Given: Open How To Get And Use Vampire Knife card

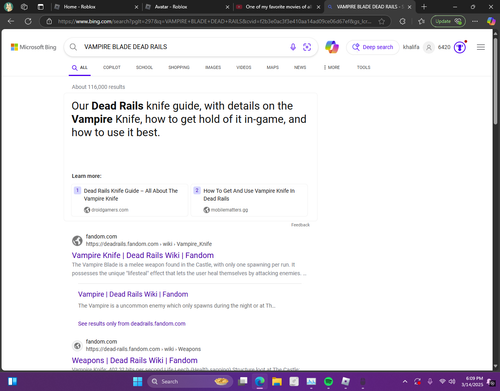Looking at the screenshot, I should pos(249,200).
